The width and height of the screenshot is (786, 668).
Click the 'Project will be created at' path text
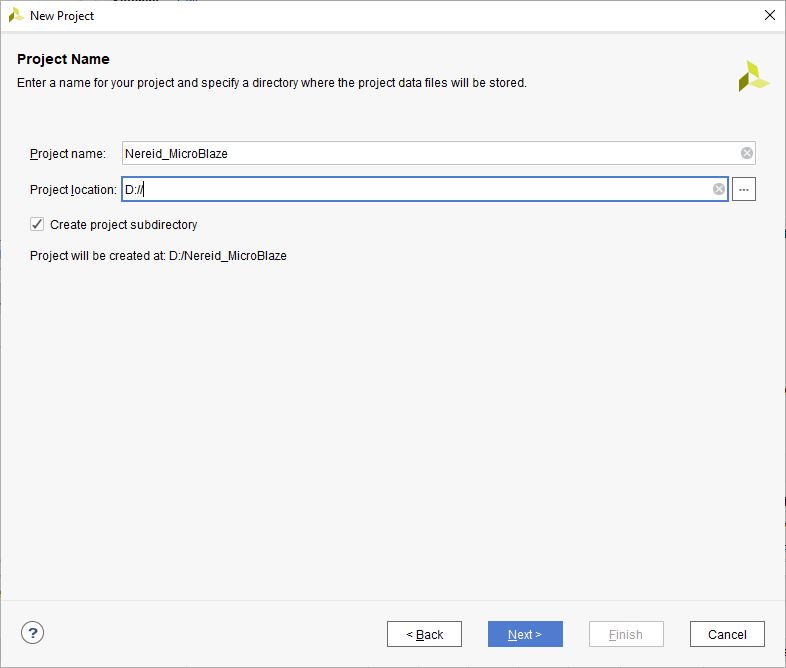(158, 256)
